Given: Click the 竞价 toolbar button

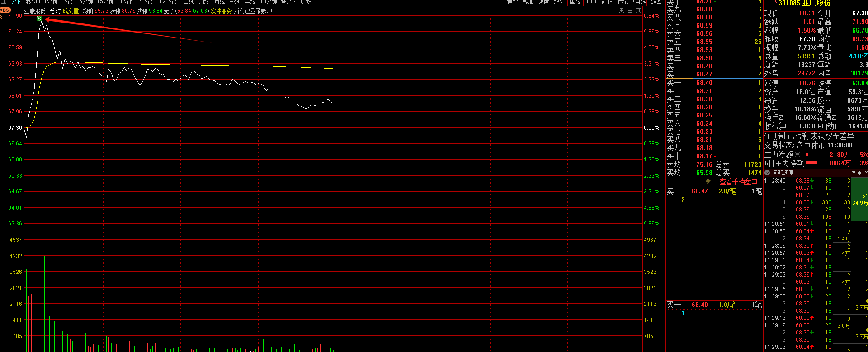Looking at the screenshot, I should pyautogui.click(x=512, y=2).
